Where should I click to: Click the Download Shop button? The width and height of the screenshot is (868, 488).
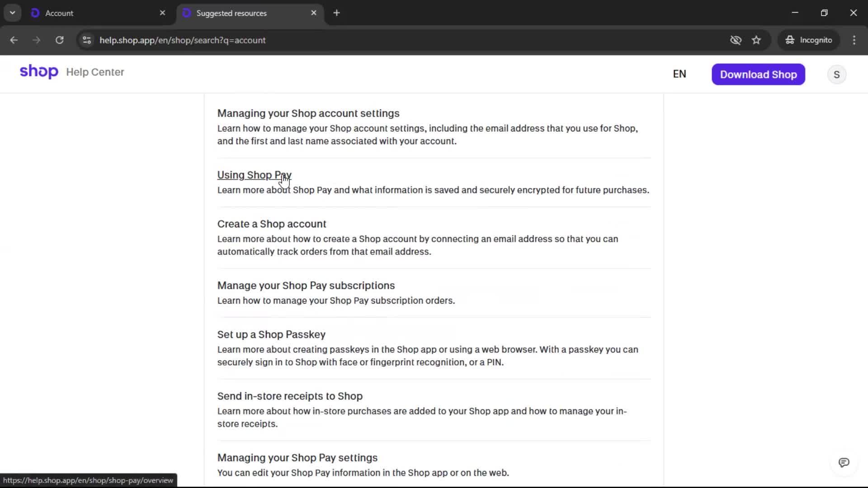click(758, 75)
